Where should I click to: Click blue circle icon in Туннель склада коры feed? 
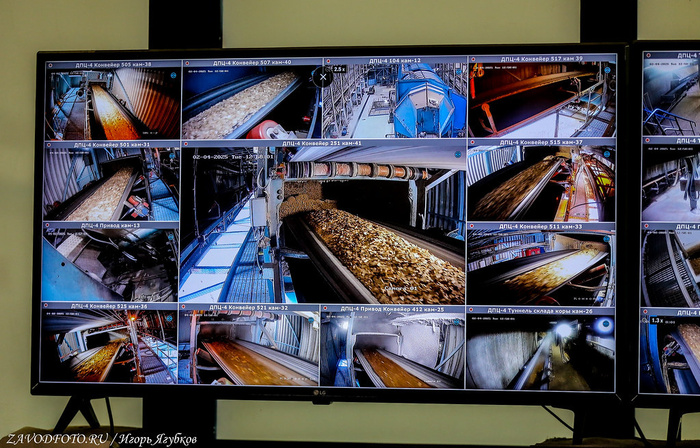pyautogui.click(x=604, y=325)
